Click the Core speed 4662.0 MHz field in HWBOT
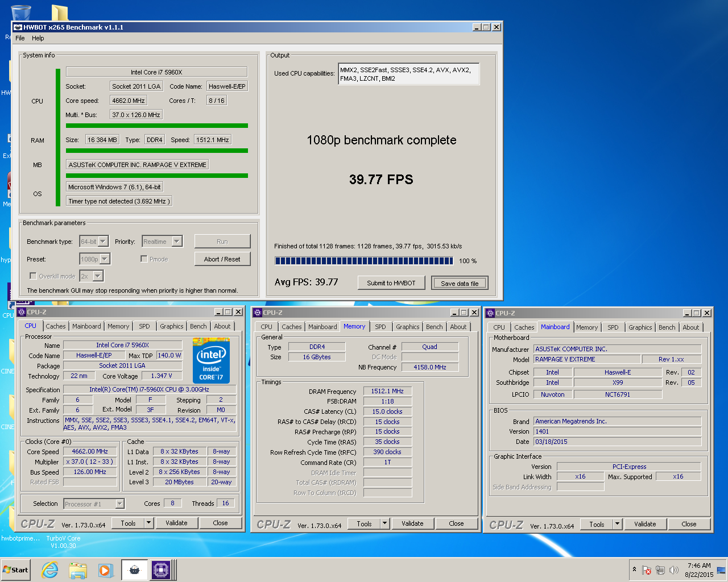 point(128,101)
